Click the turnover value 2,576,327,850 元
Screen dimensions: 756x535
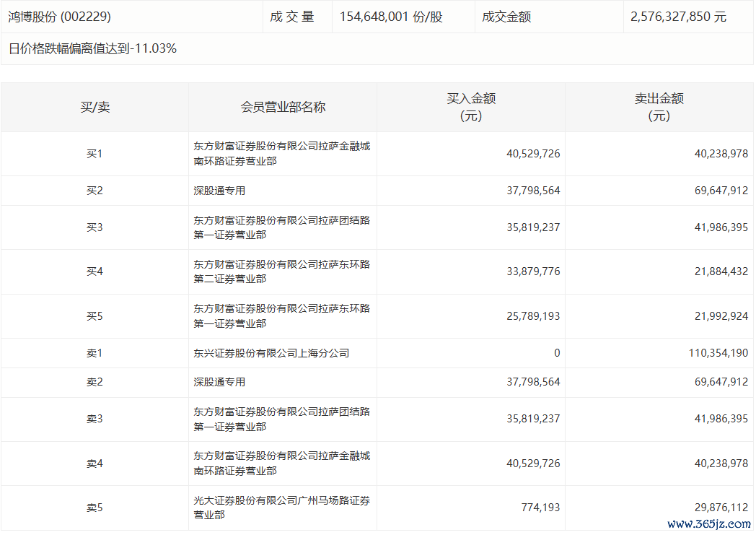678,17
